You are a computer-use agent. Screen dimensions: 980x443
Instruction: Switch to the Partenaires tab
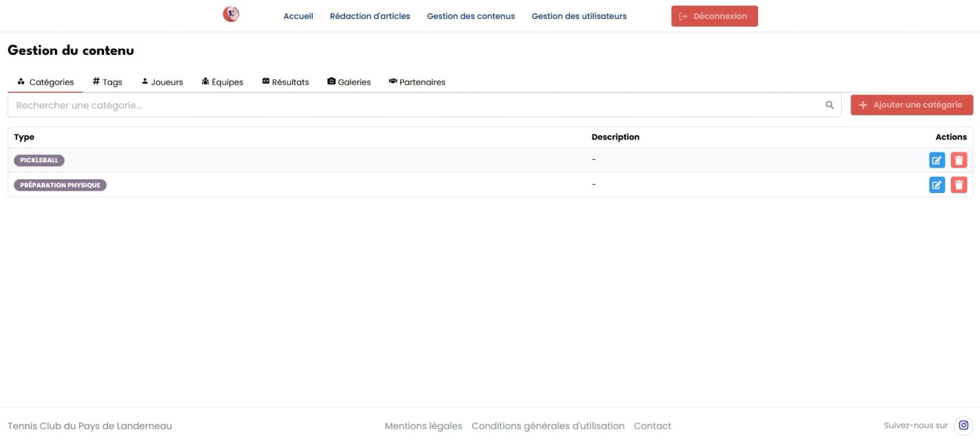coord(417,82)
